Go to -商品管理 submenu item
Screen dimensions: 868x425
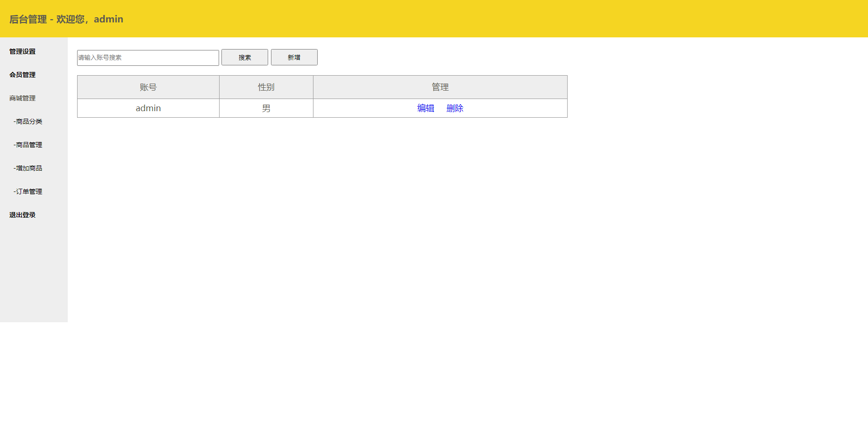(28, 145)
